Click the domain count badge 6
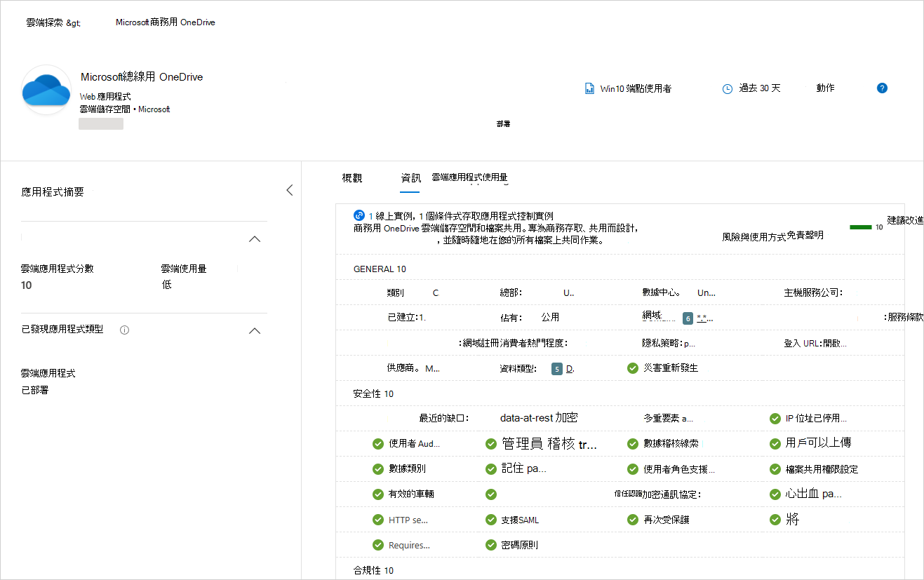 coord(688,318)
